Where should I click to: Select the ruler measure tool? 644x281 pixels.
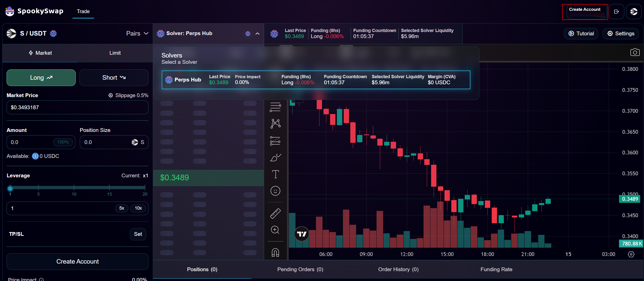tap(275, 213)
